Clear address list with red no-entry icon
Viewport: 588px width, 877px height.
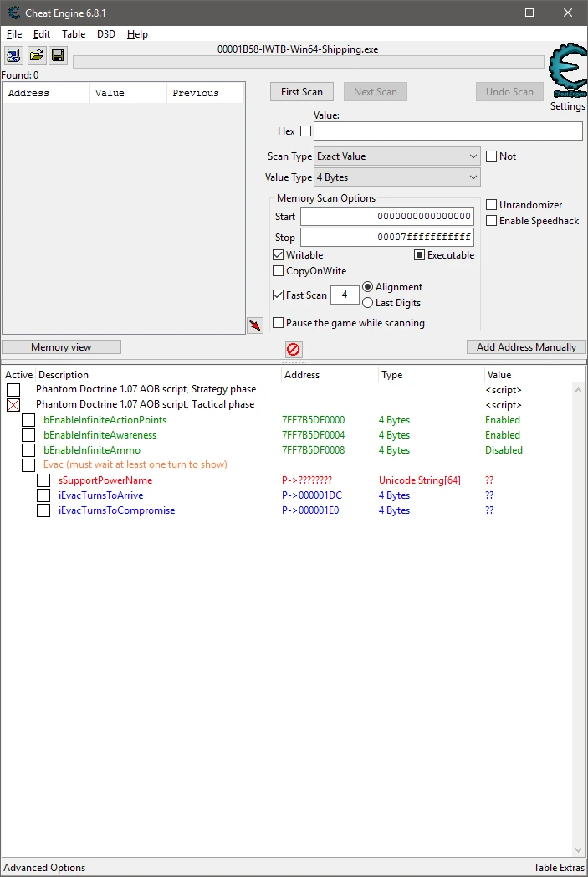(x=293, y=350)
